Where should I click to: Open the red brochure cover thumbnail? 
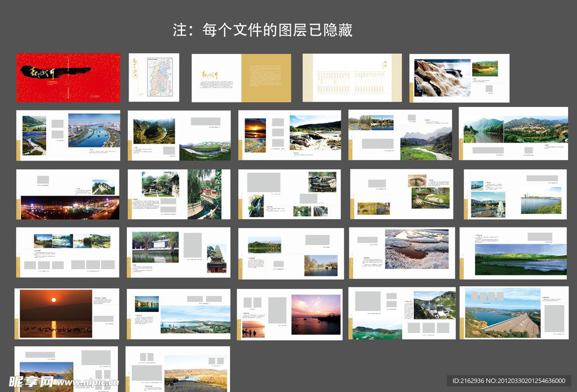(68, 78)
